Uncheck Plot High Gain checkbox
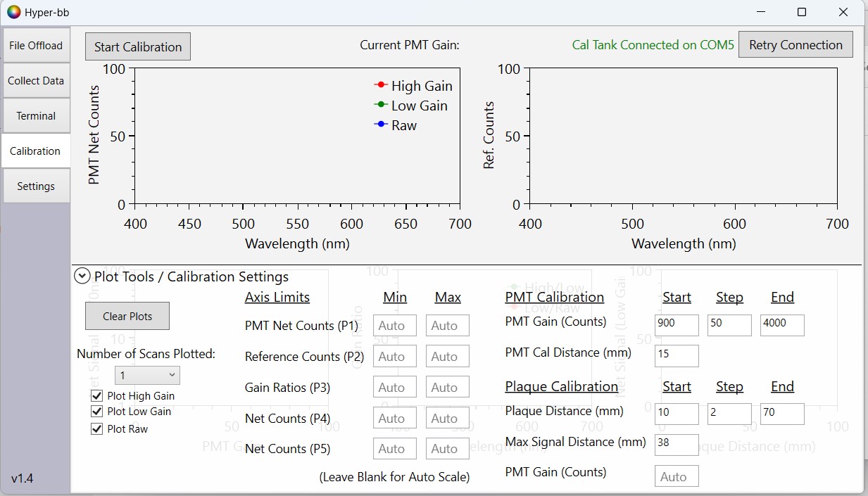868x496 pixels. [x=97, y=396]
